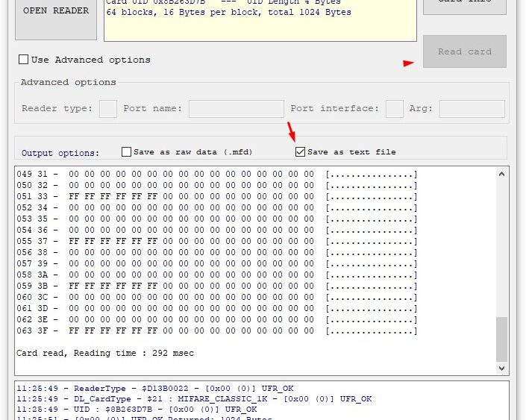
Task: Click the Port interface input box
Action: point(395,109)
